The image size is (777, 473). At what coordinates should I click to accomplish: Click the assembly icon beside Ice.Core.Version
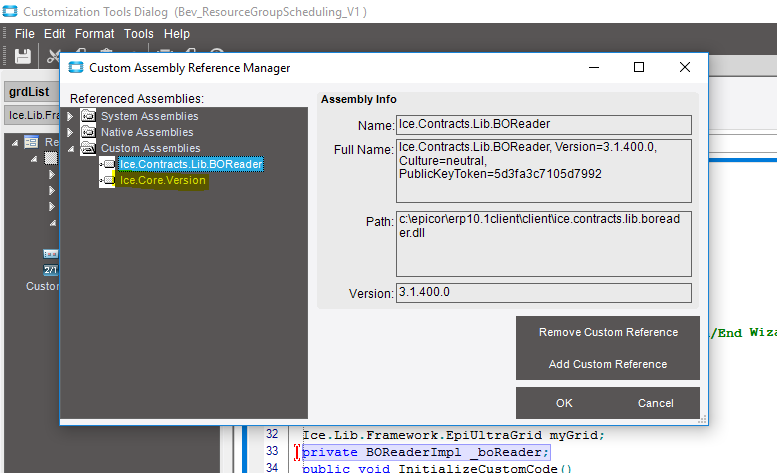point(108,180)
